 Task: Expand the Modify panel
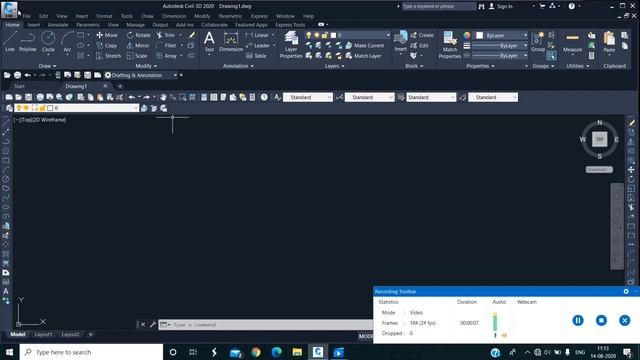pos(146,66)
